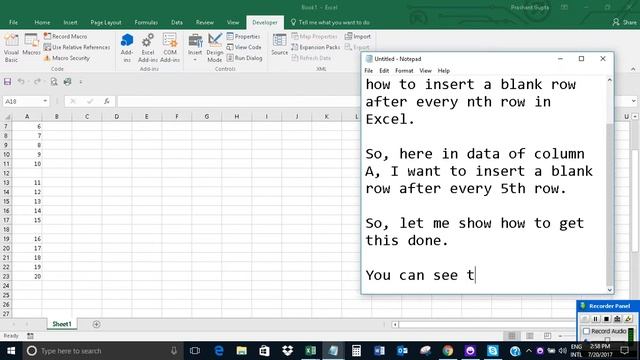Stop recording in Recorder Panel

tap(606, 319)
